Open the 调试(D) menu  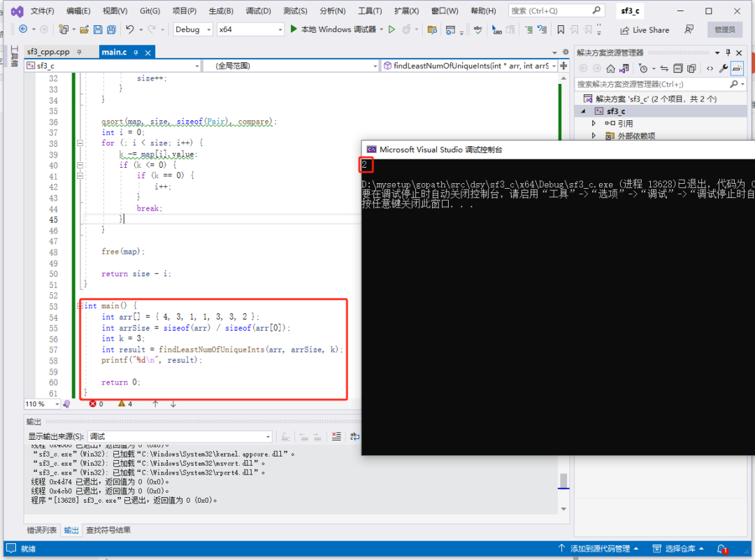click(259, 11)
